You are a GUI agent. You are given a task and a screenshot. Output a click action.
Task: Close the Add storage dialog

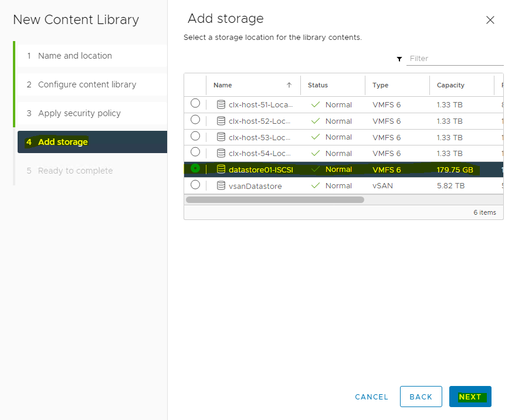point(490,20)
